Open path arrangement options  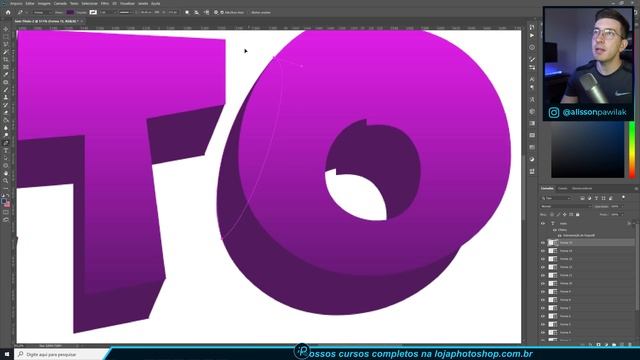207,12
